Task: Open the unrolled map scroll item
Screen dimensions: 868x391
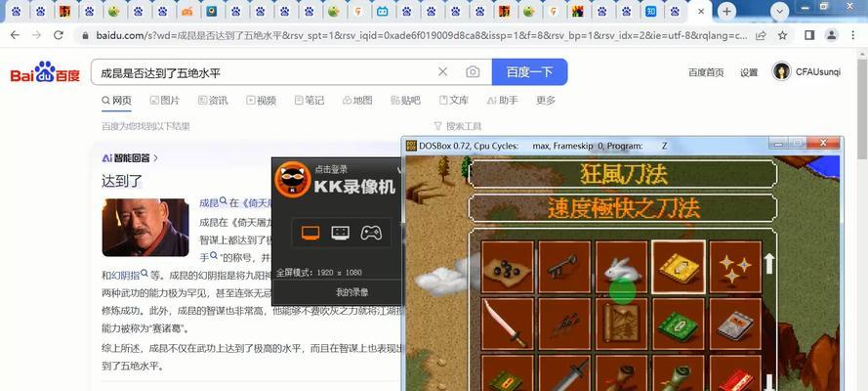Action: 621,324
